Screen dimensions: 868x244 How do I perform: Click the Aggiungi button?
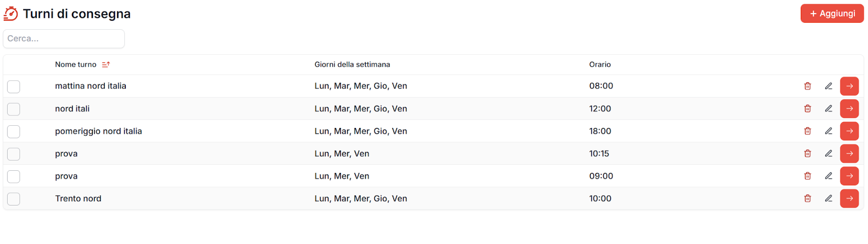832,14
